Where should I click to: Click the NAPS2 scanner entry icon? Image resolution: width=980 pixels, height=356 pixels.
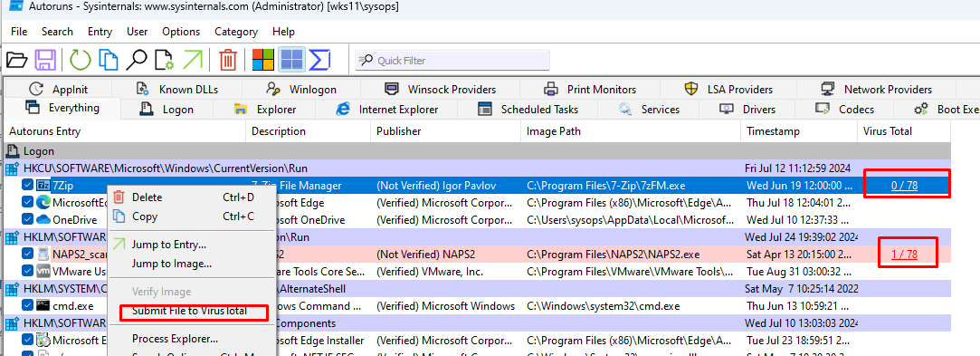coord(43,254)
